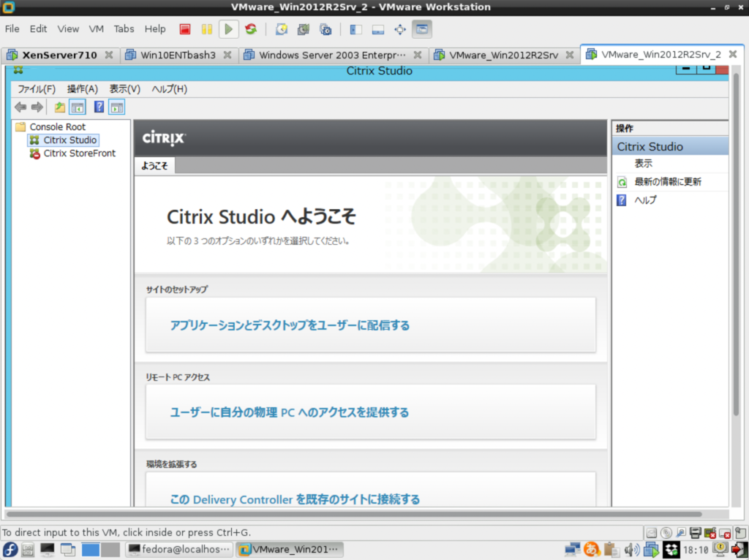Click the Restart guest toolbar icon
Viewport: 749px width, 560px height.
pos(251,29)
